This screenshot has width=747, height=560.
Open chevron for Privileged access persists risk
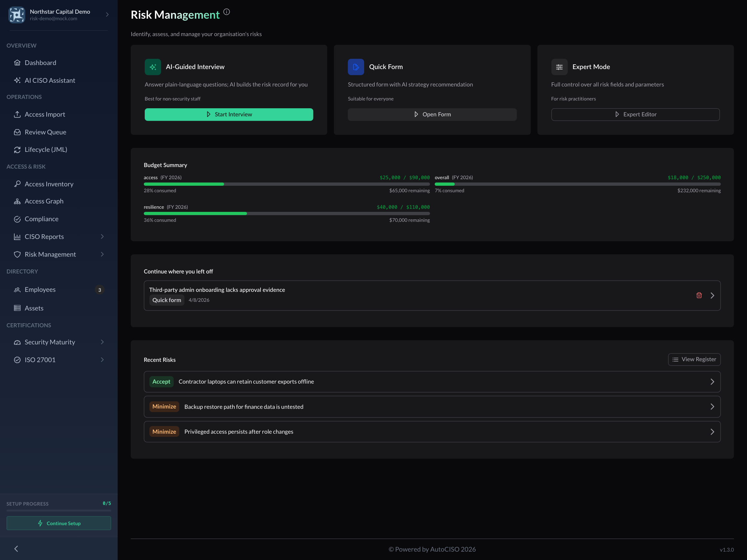[712, 432]
